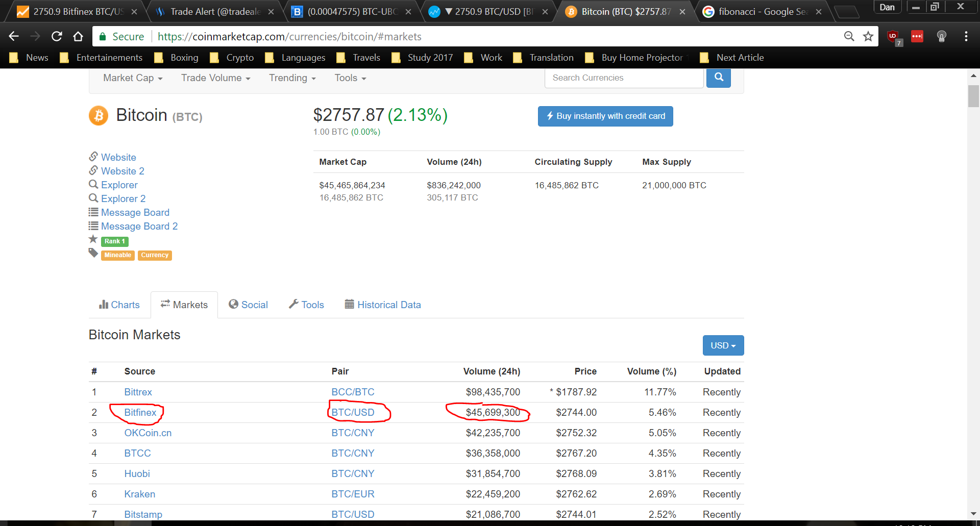
Task: Submit the currency search with magnifier button
Action: click(x=719, y=78)
